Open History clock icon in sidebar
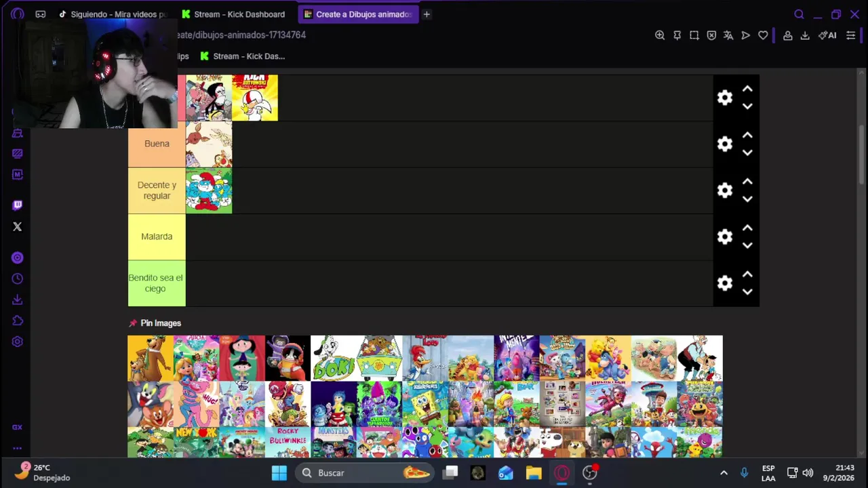This screenshot has width=868, height=488. [x=18, y=279]
